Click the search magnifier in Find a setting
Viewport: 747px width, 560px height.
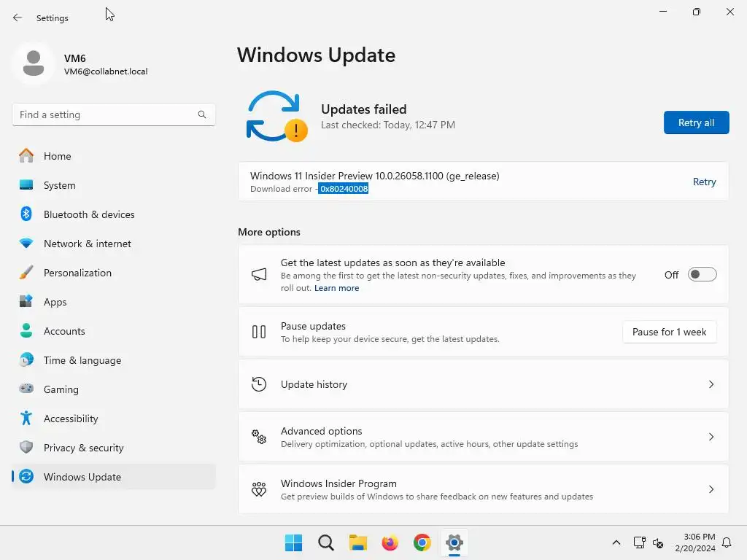tap(202, 114)
